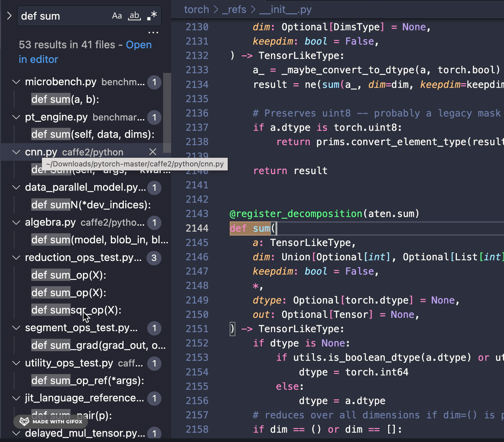Toggle Match Case in the search bar

[x=117, y=15]
